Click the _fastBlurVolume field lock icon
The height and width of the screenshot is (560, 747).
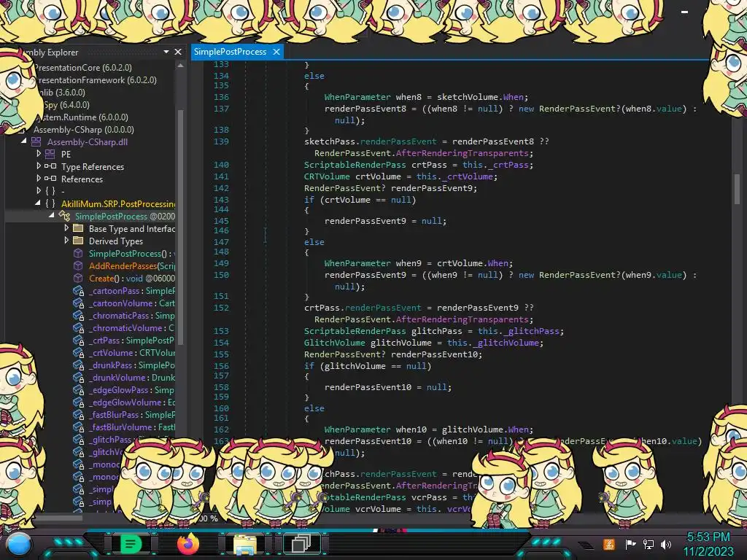tap(79, 427)
